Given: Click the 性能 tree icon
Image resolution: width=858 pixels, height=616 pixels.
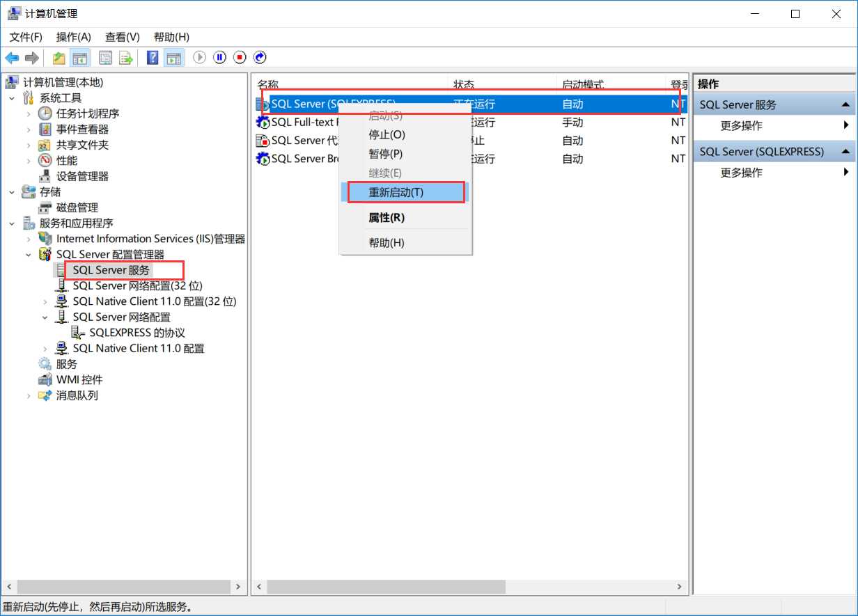Looking at the screenshot, I should (45, 161).
